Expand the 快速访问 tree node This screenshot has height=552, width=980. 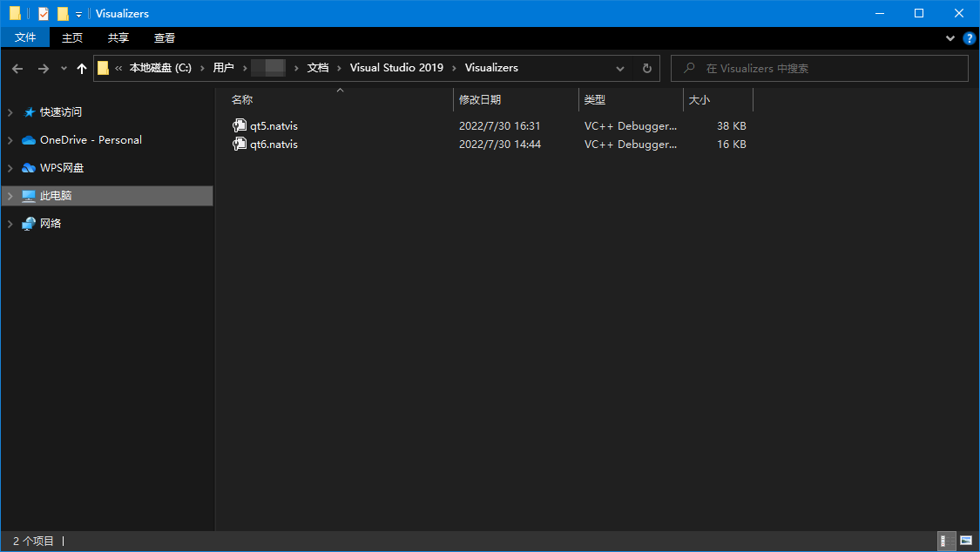pyautogui.click(x=10, y=112)
